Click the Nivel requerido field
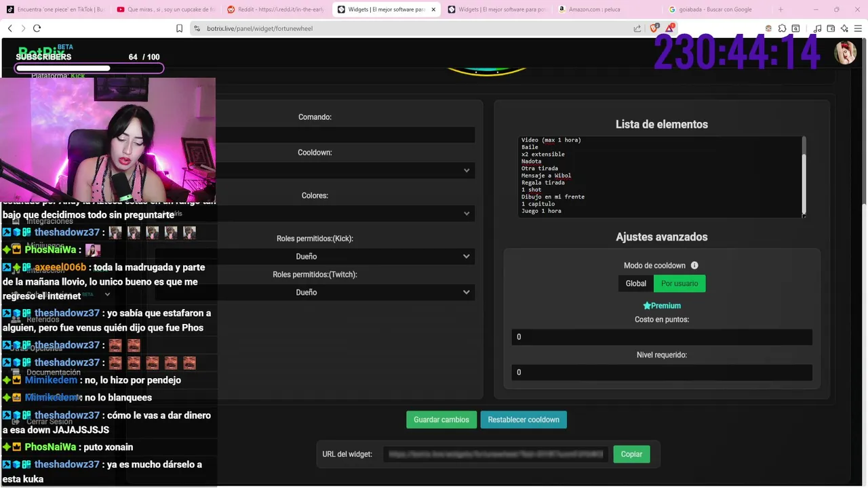 (x=662, y=372)
